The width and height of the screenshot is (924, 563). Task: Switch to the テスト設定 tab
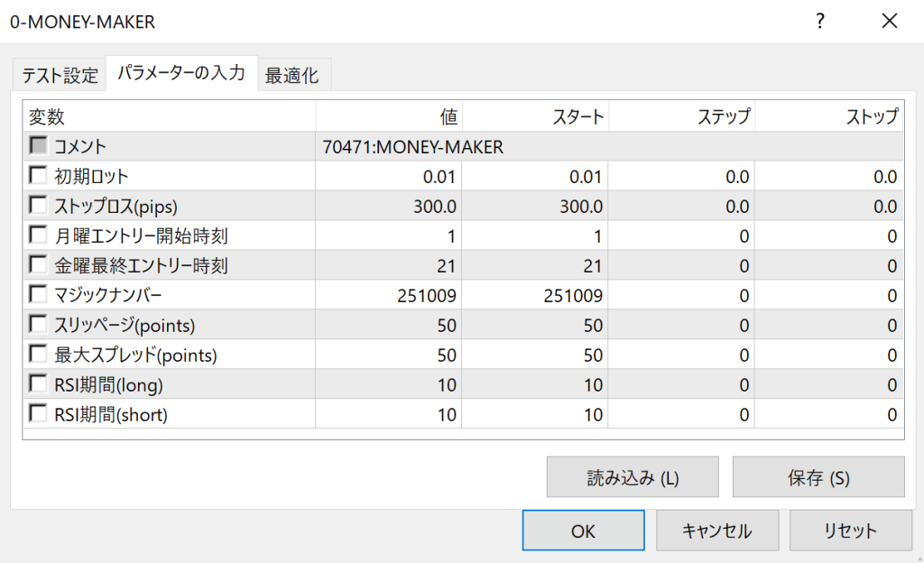(60, 75)
